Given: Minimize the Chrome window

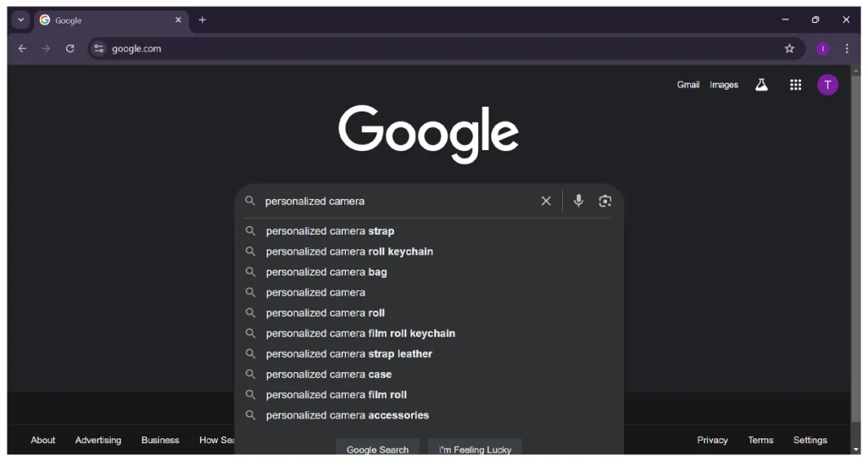Looking at the screenshot, I should coord(785,20).
